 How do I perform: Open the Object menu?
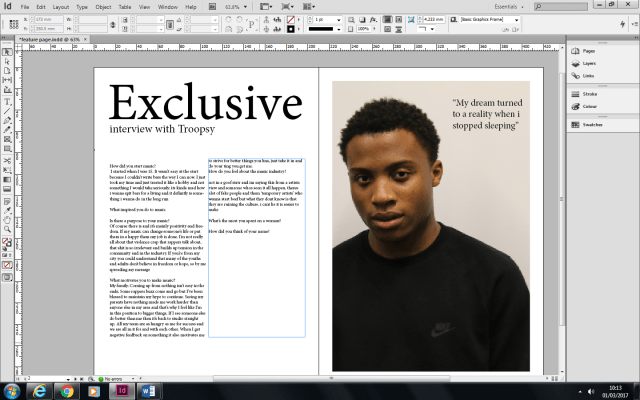click(x=103, y=7)
